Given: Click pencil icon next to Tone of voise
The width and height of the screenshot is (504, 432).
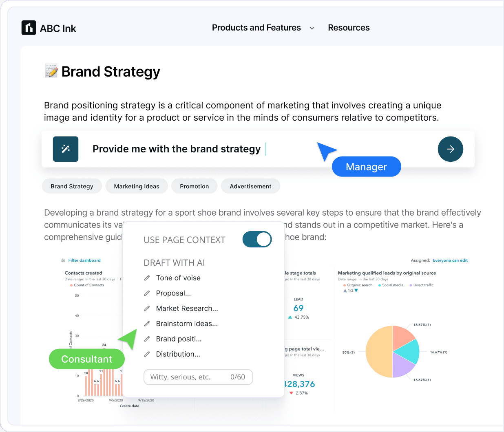Looking at the screenshot, I should [x=147, y=278].
